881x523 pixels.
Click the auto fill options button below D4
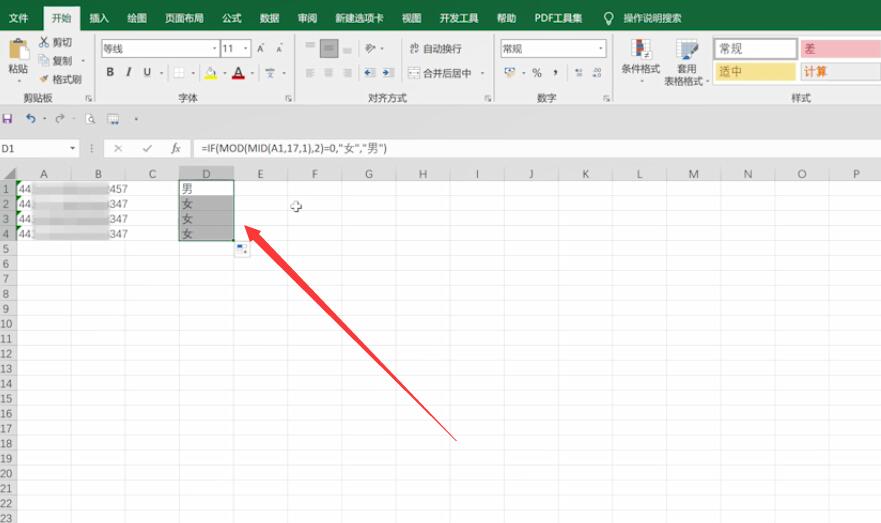[242, 249]
